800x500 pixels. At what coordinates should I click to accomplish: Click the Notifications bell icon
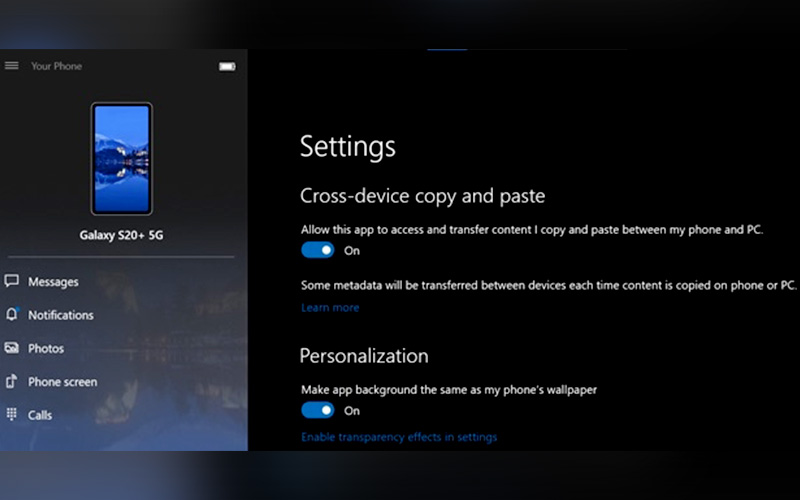[x=12, y=314]
